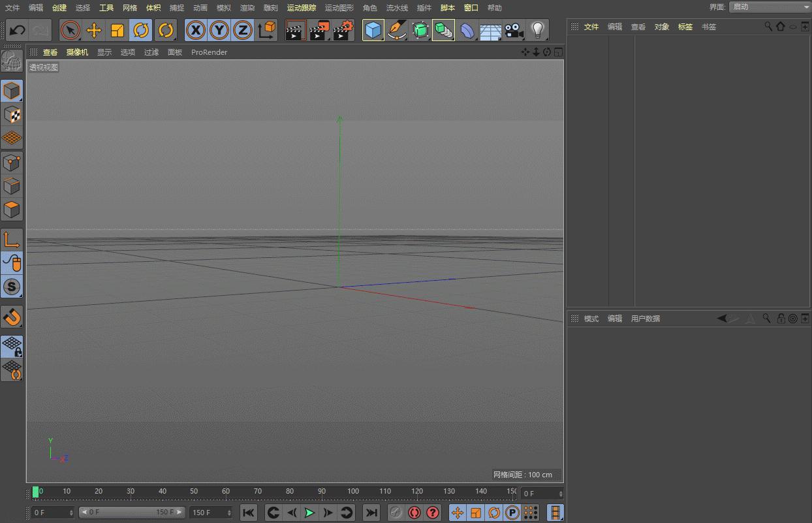Activate the Scale tool

117,30
